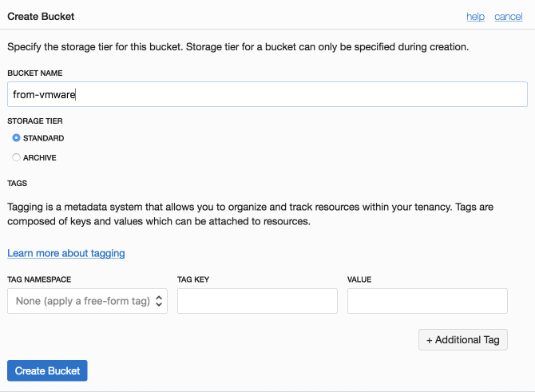Focus the tag Value input box
Image resolution: width=535 pixels, height=392 pixels.
point(427,301)
